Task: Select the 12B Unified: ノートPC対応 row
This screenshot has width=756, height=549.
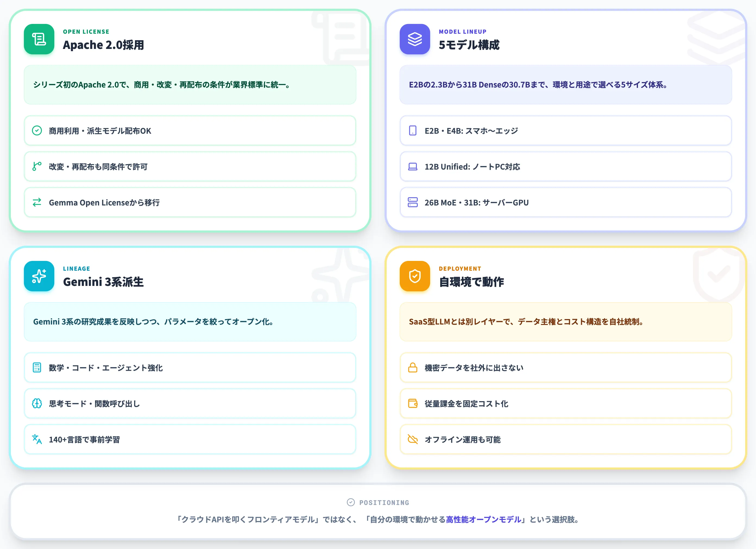Action: [x=566, y=166]
